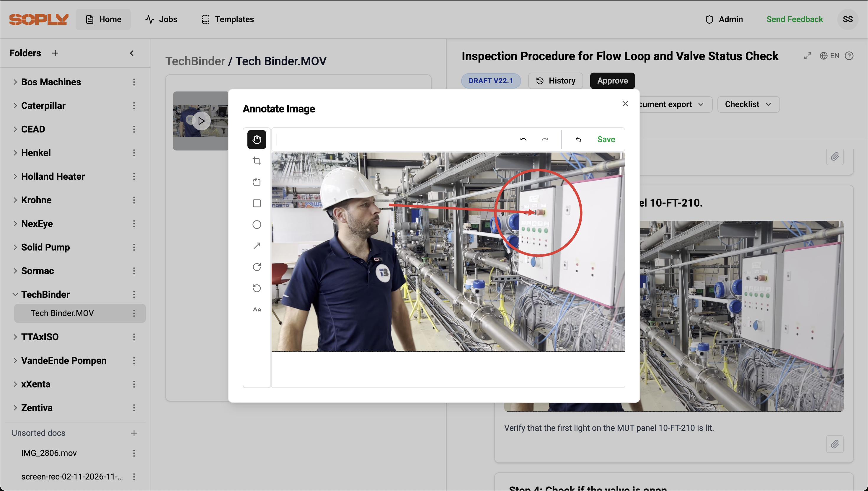Open the Checklist dropdown
The image size is (868, 491).
(x=748, y=104)
